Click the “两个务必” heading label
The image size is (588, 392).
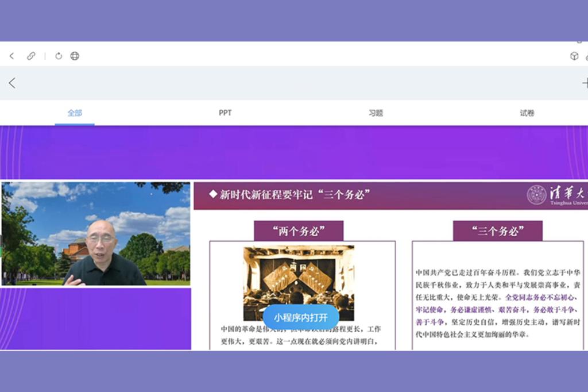[299, 231]
